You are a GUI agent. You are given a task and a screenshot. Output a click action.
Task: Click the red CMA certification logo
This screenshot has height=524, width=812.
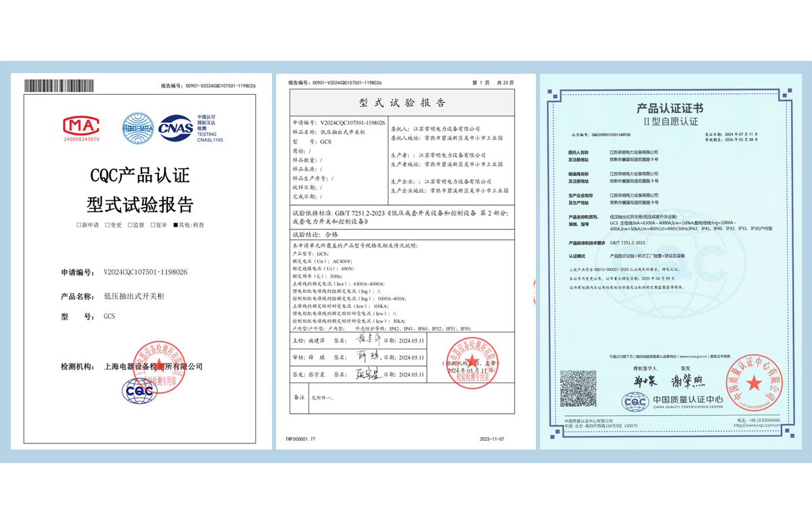coord(81,126)
